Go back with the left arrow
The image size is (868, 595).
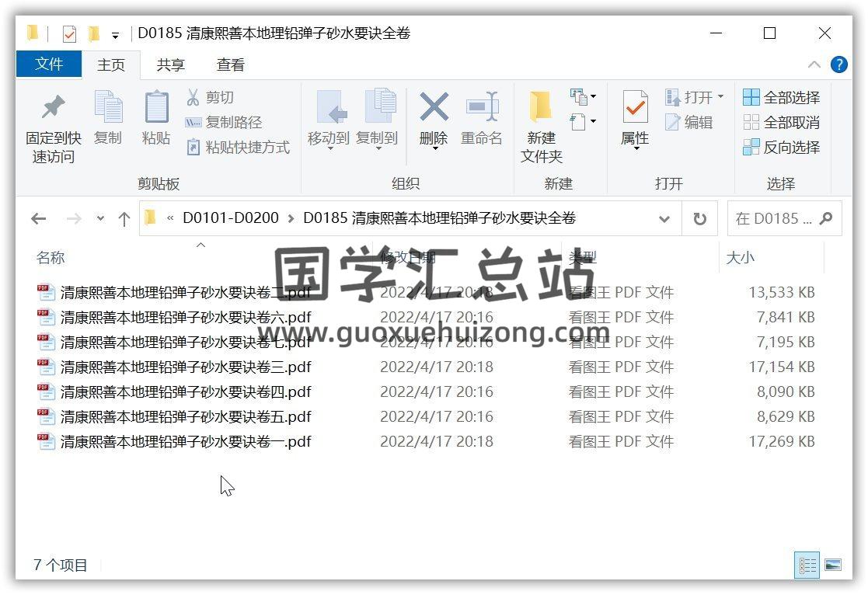point(38,219)
